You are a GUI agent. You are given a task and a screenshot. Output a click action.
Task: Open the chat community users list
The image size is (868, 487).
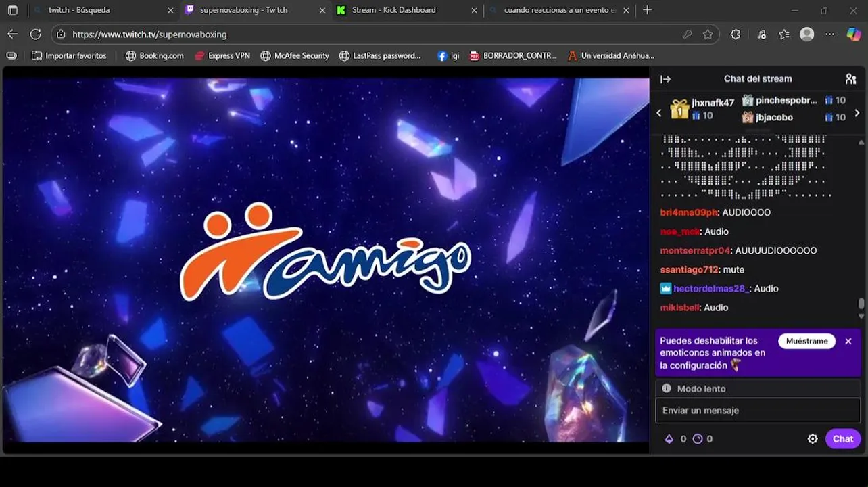point(850,79)
